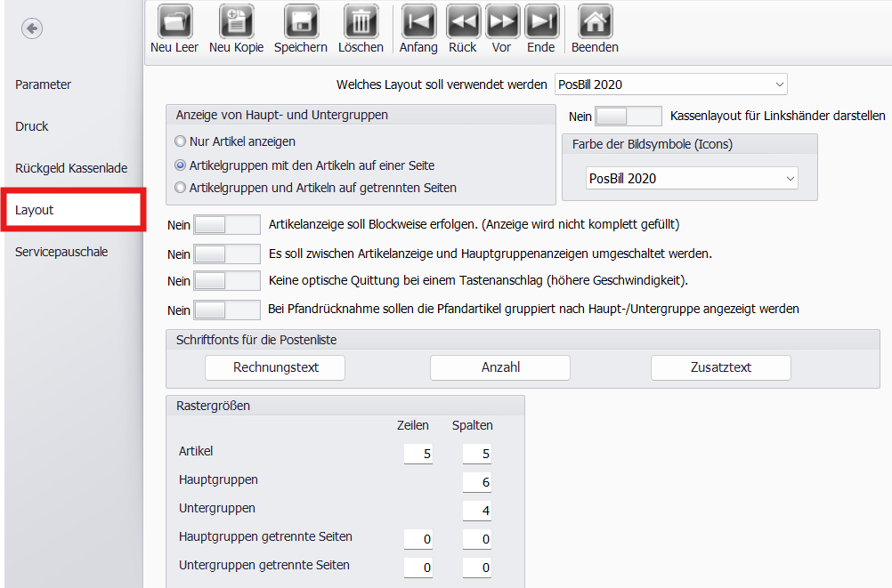Click the back arrow in the sidebar
Image resolution: width=892 pixels, height=588 pixels.
tap(32, 29)
